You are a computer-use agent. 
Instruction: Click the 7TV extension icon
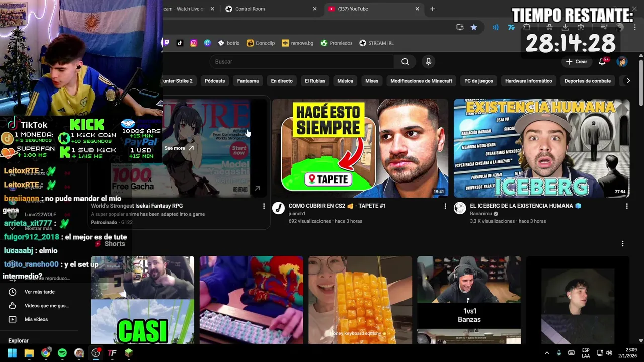[511, 27]
